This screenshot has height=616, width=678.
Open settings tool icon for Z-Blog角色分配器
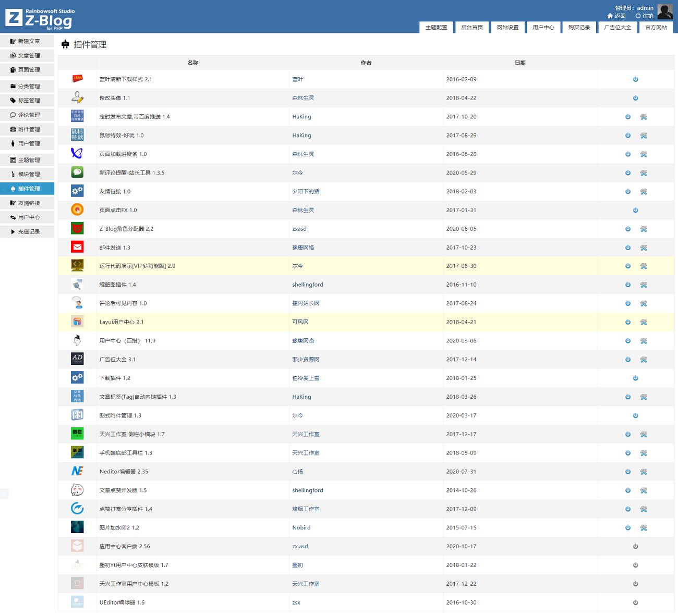pos(644,229)
